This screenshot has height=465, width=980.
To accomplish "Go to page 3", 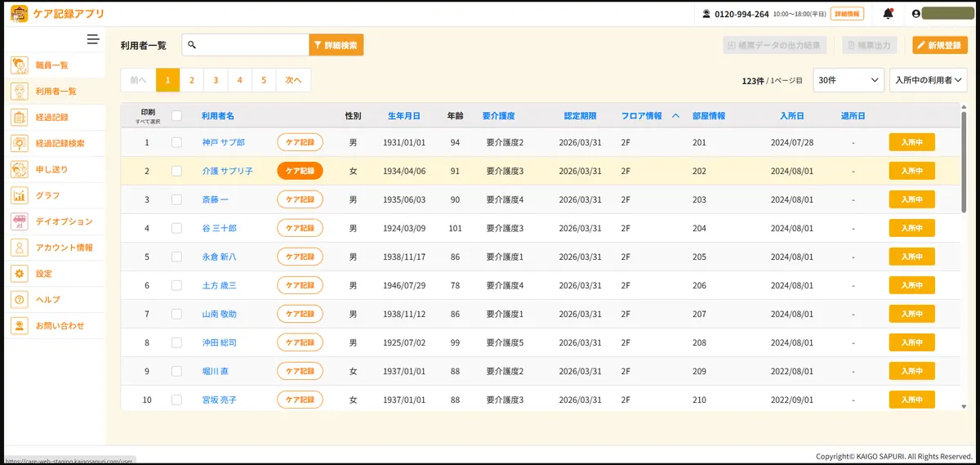I will tap(216, 80).
